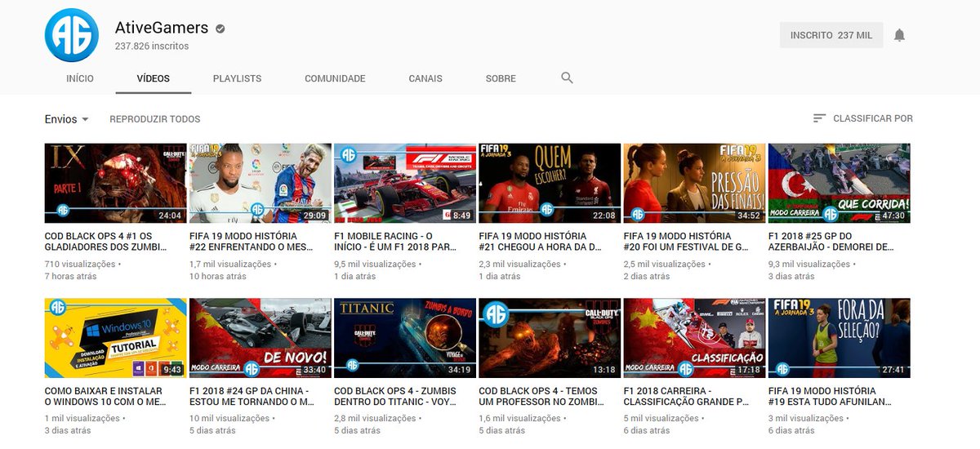The width and height of the screenshot is (980, 449).
Task: Click title COD BLACK OPS 4 - ZUMBIS DENTRO DO TITANIC
Action: 395,397
